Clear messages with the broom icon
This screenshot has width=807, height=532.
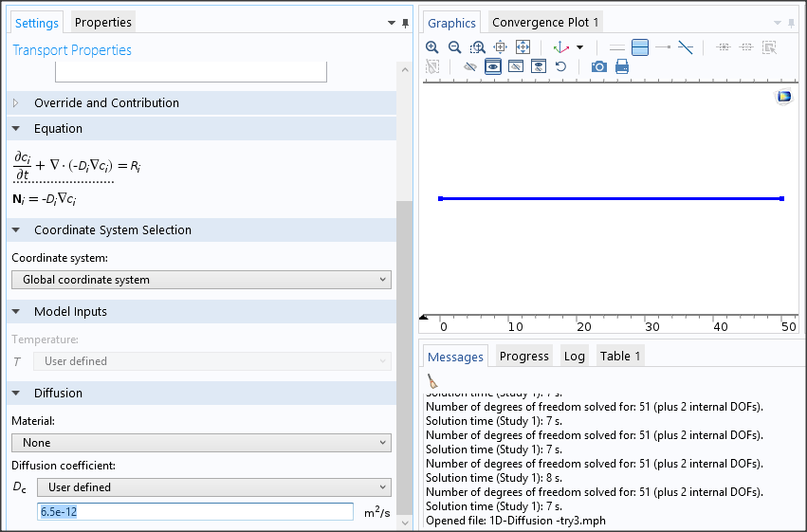(x=432, y=380)
